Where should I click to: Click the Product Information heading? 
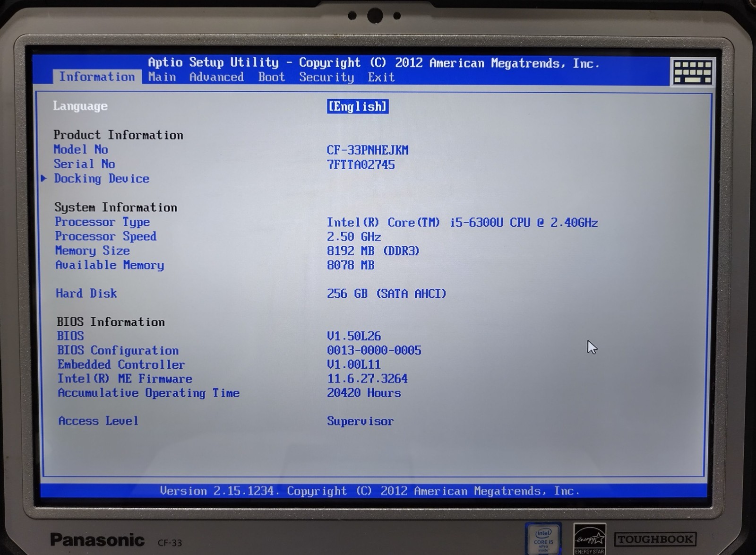(118, 135)
